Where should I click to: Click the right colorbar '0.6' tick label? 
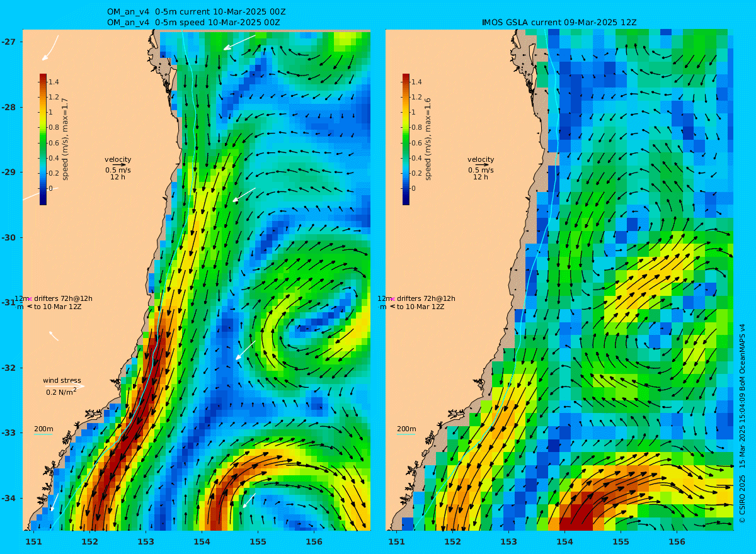[417, 143]
